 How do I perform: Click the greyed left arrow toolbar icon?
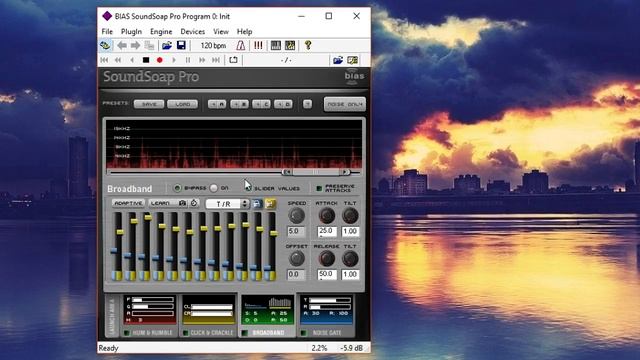pos(121,45)
